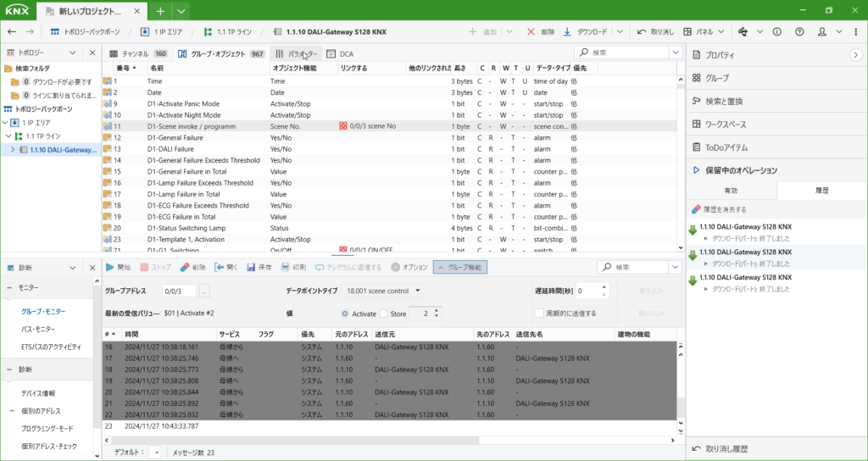Go back with the left arrow
Screen dimensions: 868x461
click(x=12, y=32)
